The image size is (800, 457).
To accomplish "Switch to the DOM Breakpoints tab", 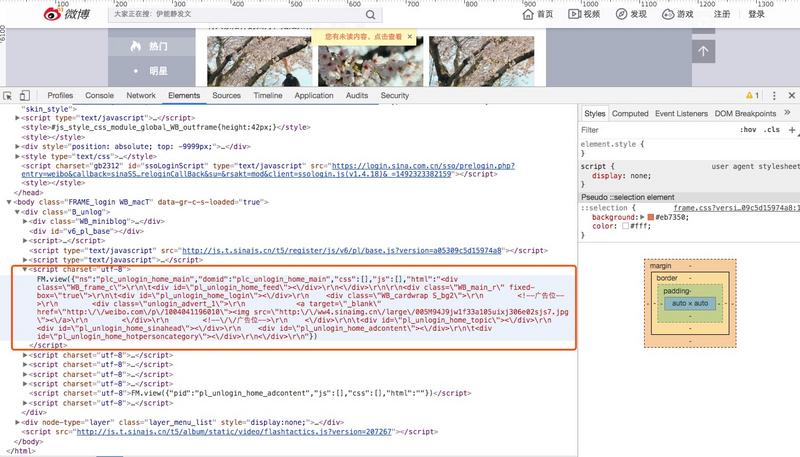I will point(745,113).
